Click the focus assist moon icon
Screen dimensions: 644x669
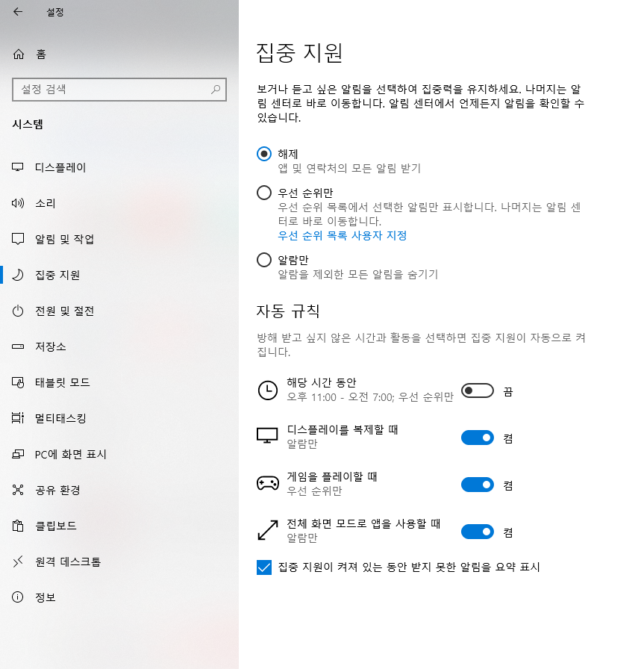[18, 275]
